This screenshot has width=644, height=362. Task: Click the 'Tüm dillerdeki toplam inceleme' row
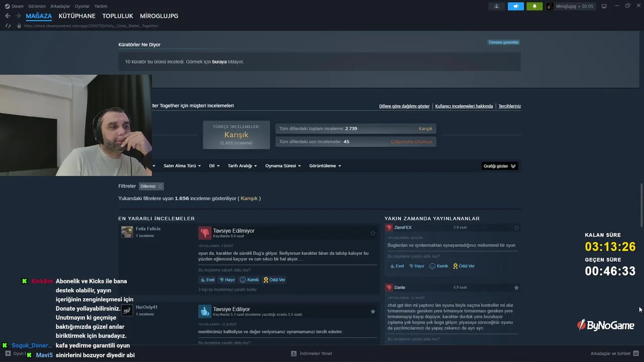[355, 129]
